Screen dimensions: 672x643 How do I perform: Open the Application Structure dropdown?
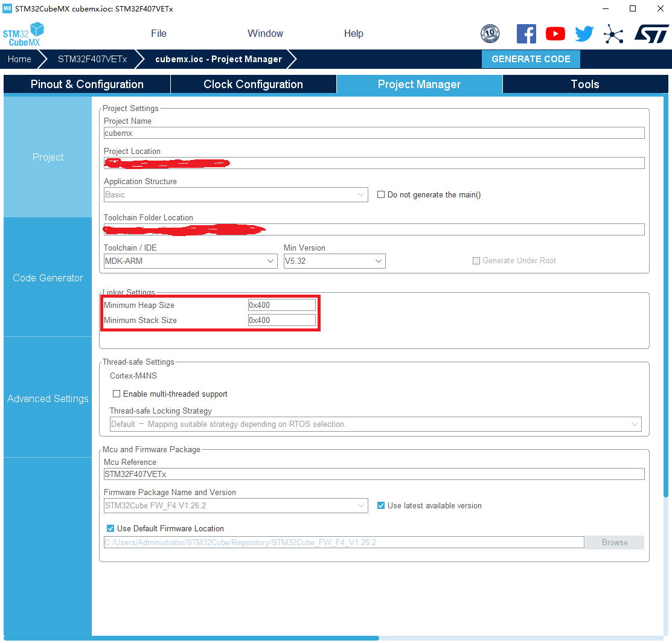point(235,194)
